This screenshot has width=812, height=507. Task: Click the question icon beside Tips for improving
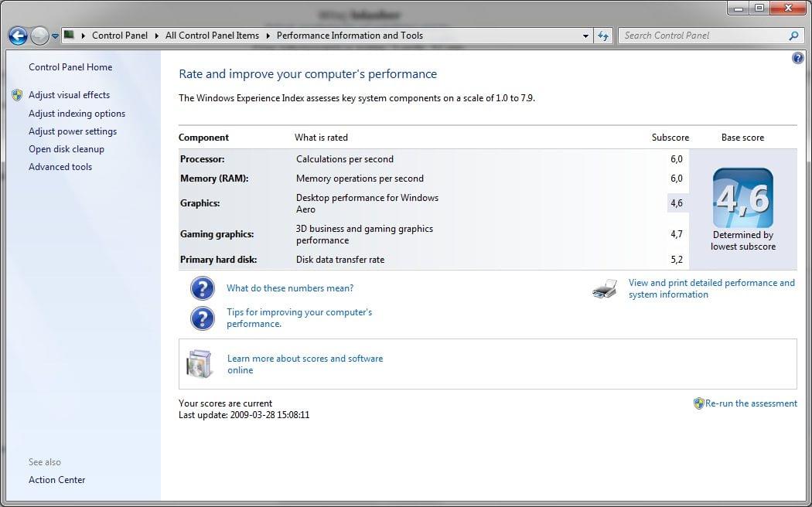coord(203,318)
